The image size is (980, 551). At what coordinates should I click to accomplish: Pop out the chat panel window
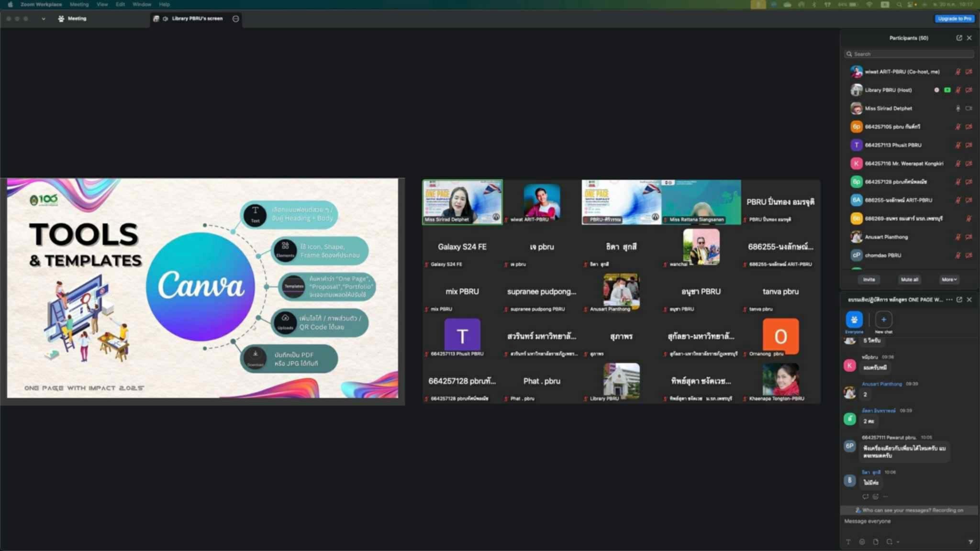click(959, 299)
